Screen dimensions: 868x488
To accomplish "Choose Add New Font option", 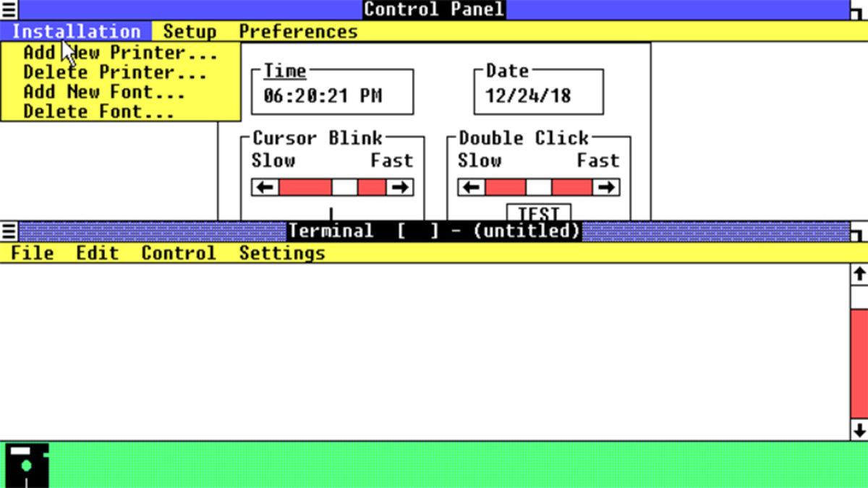I will (103, 92).
